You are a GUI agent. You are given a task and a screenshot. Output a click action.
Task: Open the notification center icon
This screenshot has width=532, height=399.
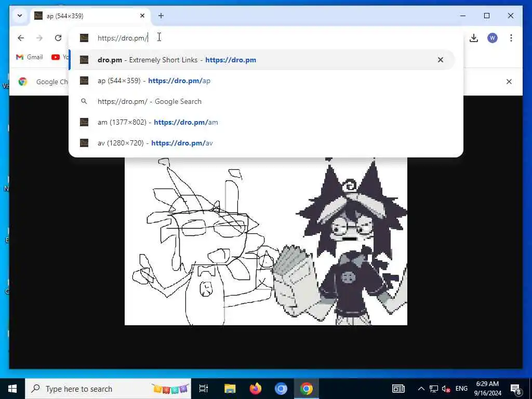(516, 389)
